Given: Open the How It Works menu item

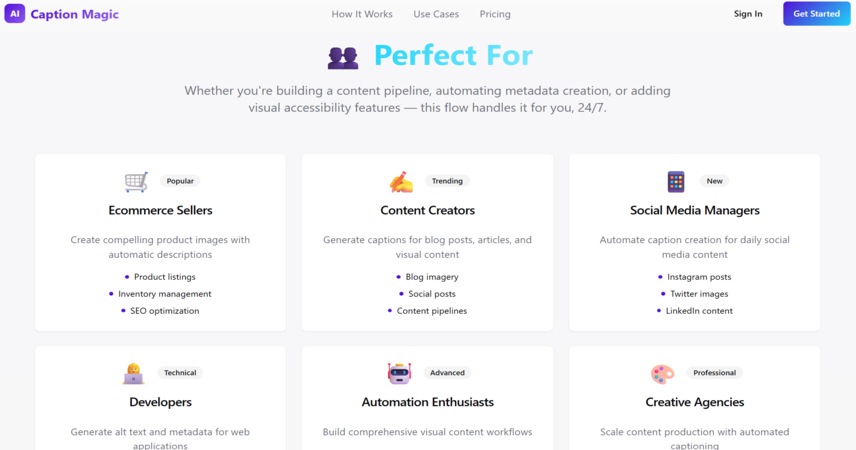Looking at the screenshot, I should 362,14.
